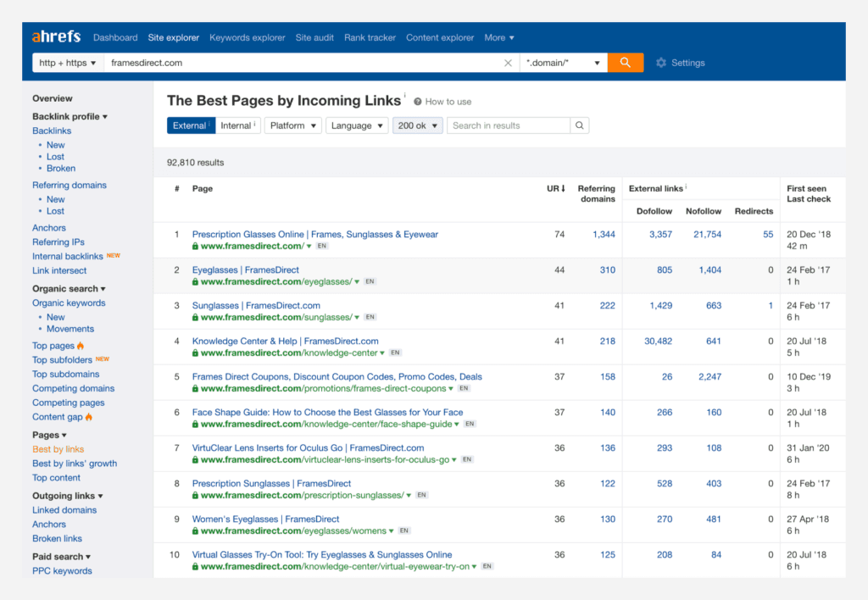Open the Content explorer tab
Image resolution: width=868 pixels, height=600 pixels.
click(440, 37)
